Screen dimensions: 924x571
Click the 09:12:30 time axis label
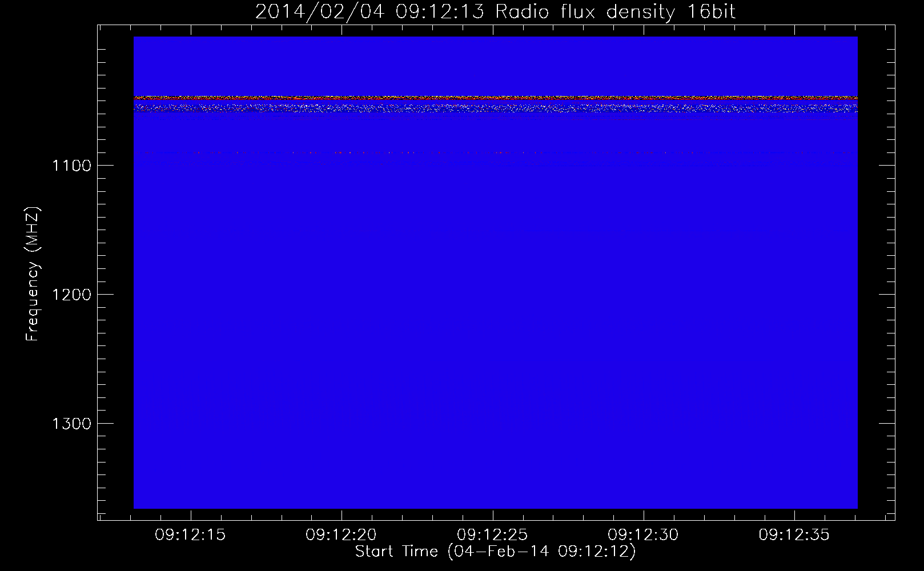point(643,535)
